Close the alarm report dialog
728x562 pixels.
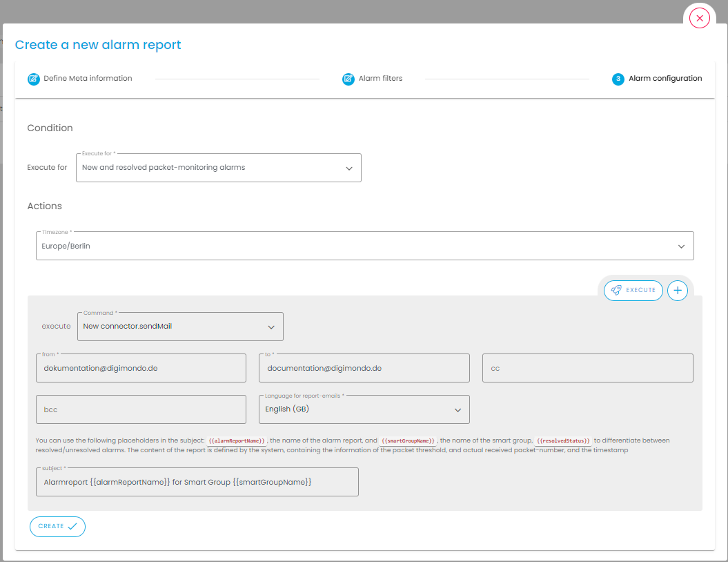coord(700,19)
